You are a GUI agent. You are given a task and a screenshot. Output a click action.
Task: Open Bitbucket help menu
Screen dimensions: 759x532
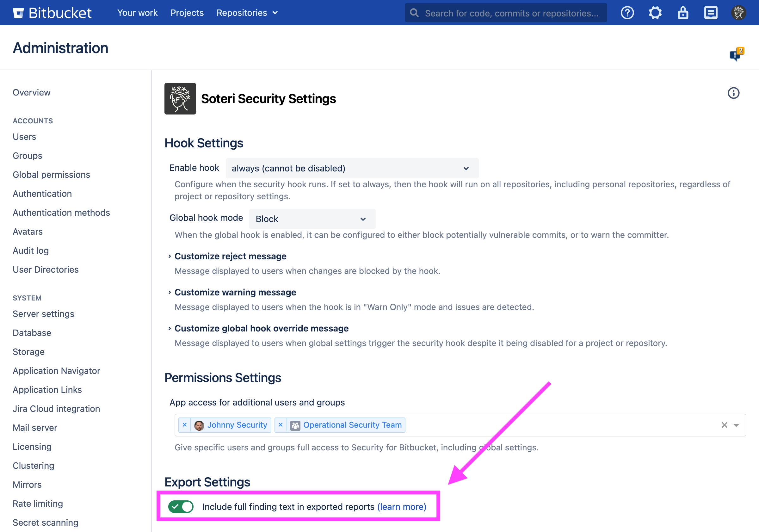tap(627, 13)
